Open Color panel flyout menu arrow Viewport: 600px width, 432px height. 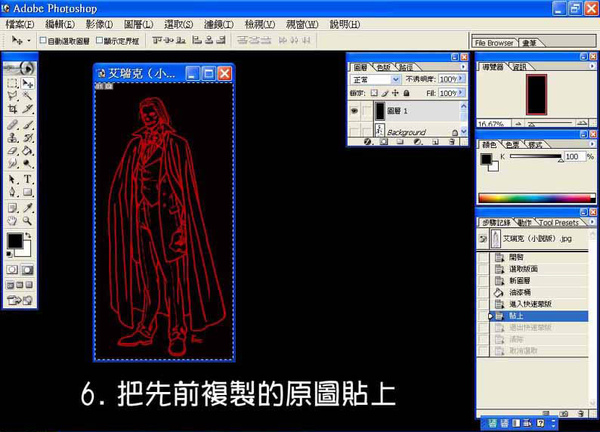592,144
